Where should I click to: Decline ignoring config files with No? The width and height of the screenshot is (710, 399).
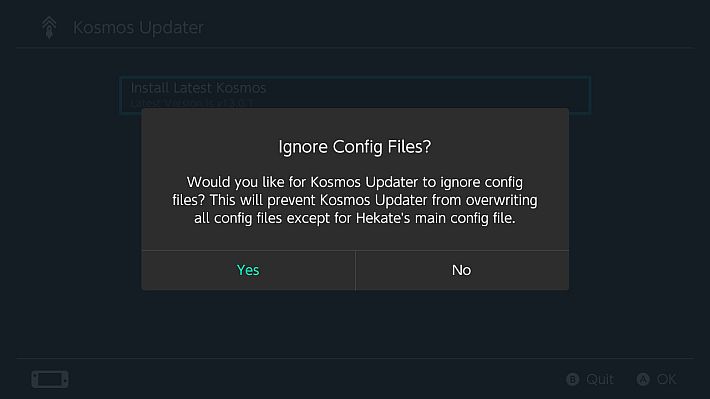click(462, 270)
